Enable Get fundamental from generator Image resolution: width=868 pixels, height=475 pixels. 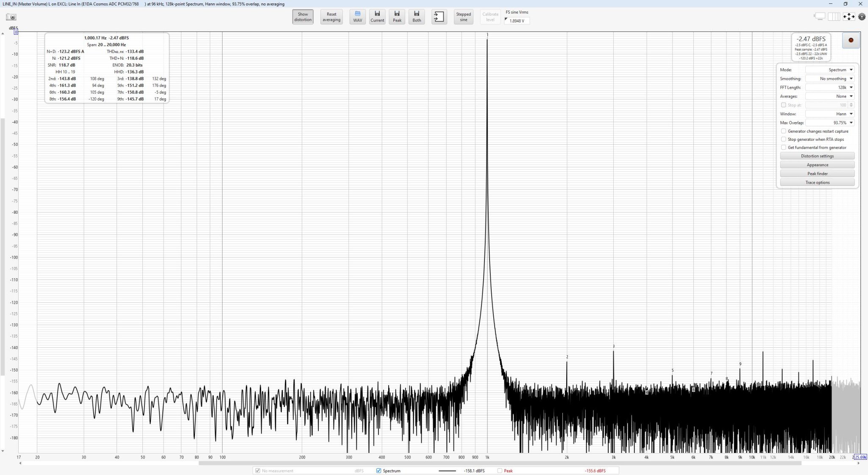(x=783, y=147)
